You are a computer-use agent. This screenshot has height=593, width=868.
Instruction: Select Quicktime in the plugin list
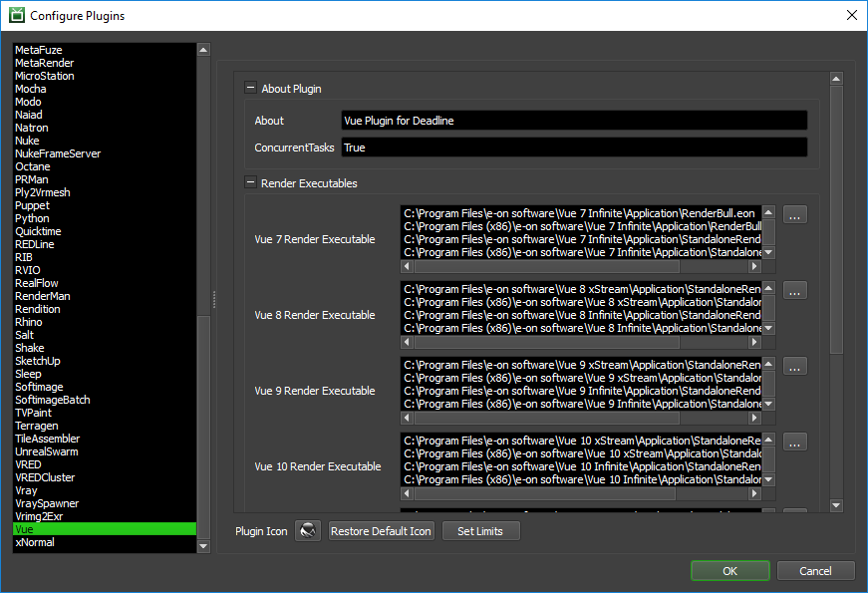pyautogui.click(x=105, y=231)
